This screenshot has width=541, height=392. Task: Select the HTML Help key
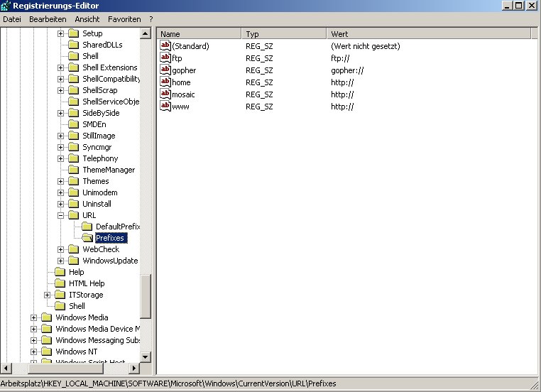[86, 283]
